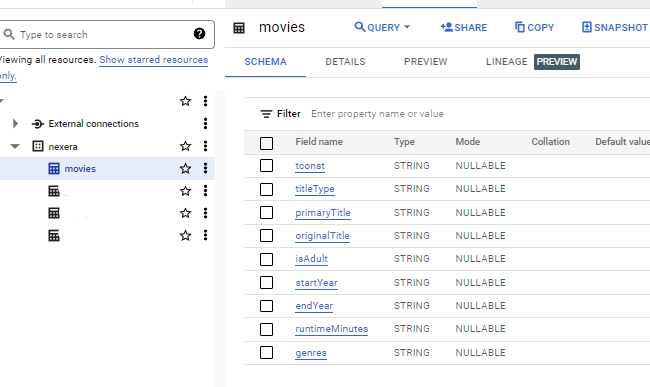Viewport: 650px width, 387px height.
Task: Open actions menu for movies table
Action: pyautogui.click(x=205, y=168)
